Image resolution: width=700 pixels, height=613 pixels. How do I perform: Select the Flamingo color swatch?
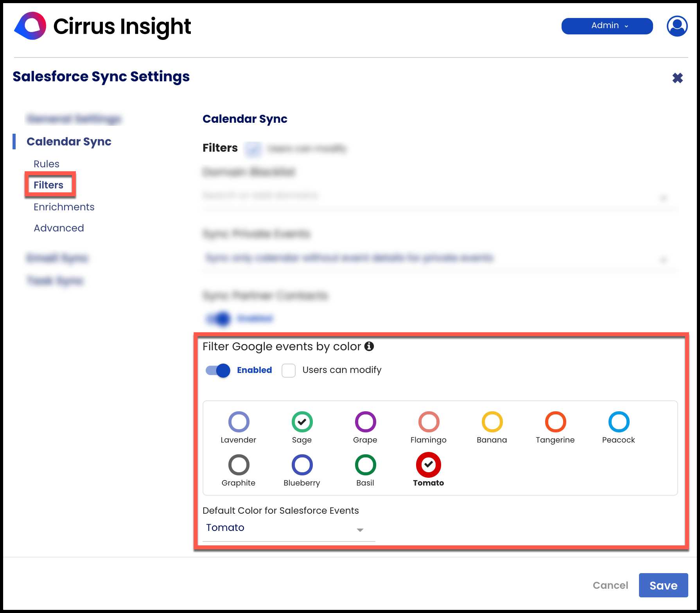click(429, 421)
